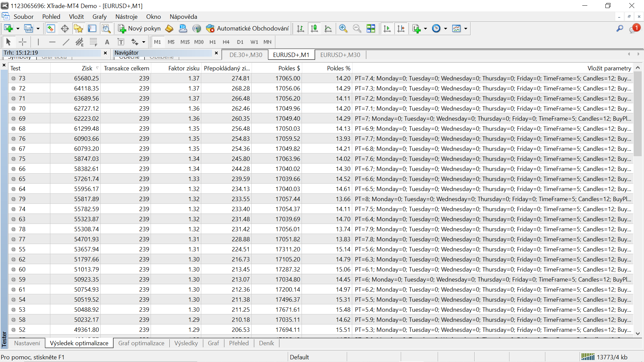Screen dimensions: 644x362
Task: Select the H4 timeframe button
Action: pyautogui.click(x=226, y=42)
